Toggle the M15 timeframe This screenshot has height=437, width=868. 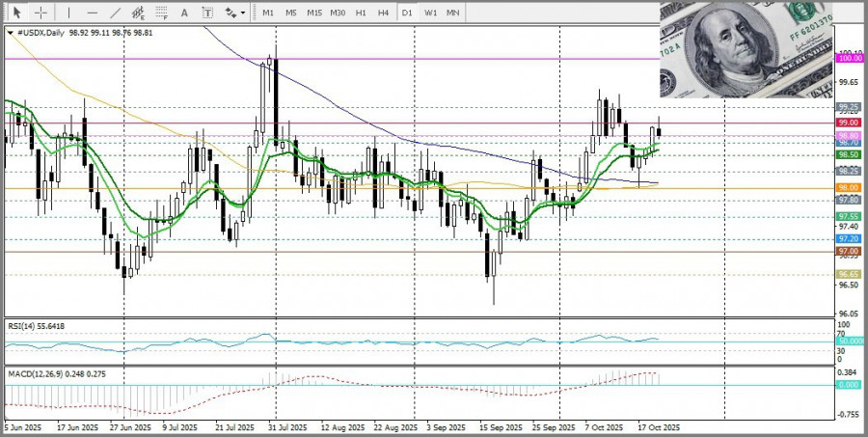[x=314, y=13]
